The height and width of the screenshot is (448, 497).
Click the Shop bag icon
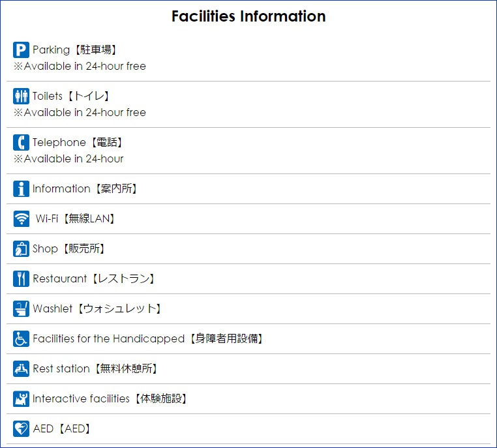(x=21, y=248)
